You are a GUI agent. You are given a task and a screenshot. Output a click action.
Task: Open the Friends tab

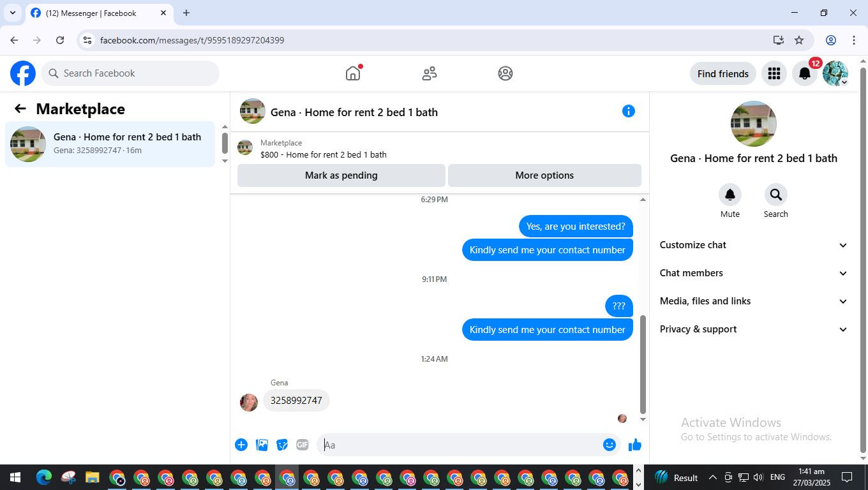[x=430, y=73]
